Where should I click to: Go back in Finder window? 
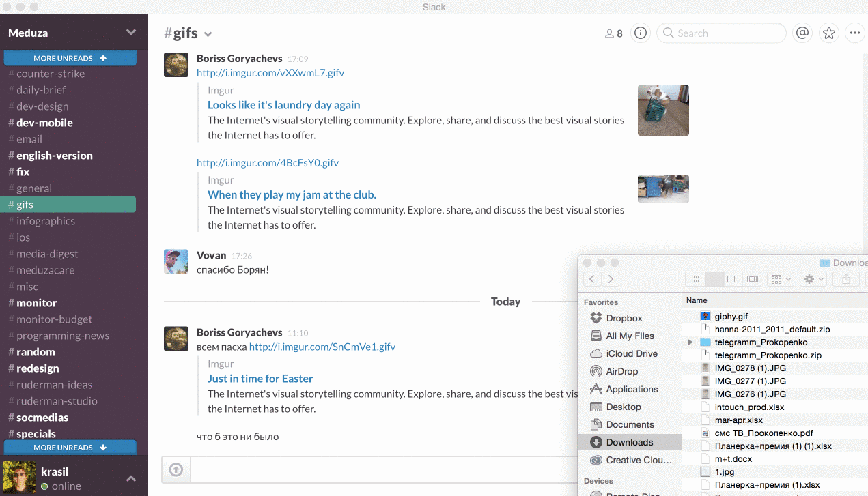point(592,278)
